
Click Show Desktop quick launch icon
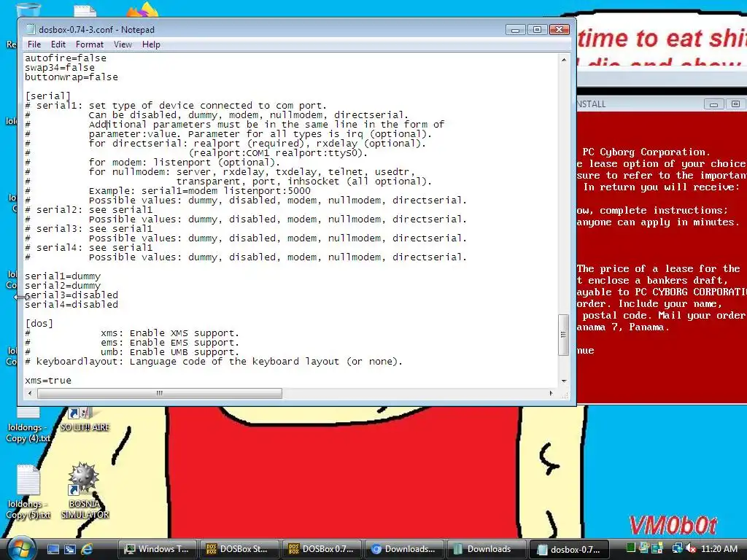coord(53,549)
